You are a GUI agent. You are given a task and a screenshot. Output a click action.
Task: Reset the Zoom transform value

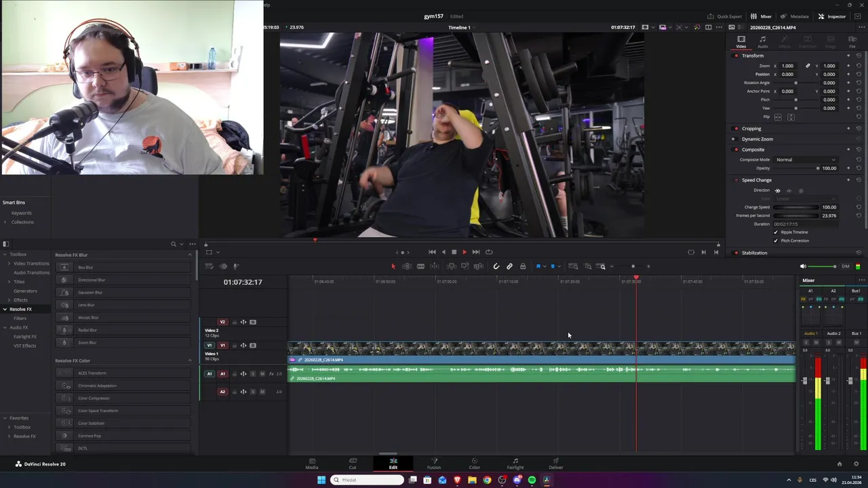[859, 66]
